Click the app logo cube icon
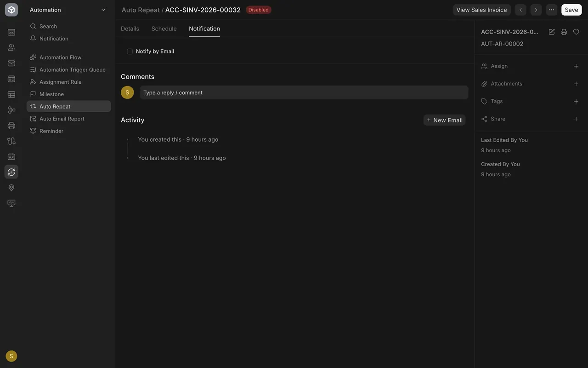 coord(11,10)
